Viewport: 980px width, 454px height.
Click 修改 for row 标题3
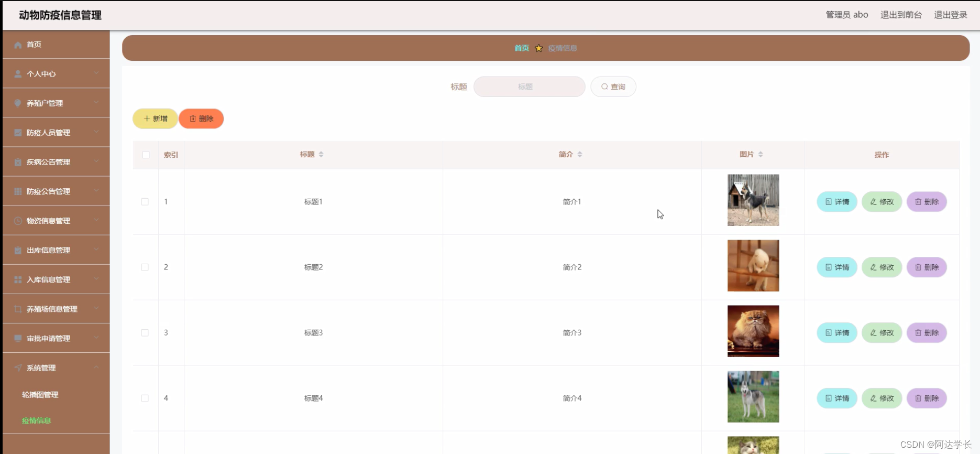coord(882,333)
